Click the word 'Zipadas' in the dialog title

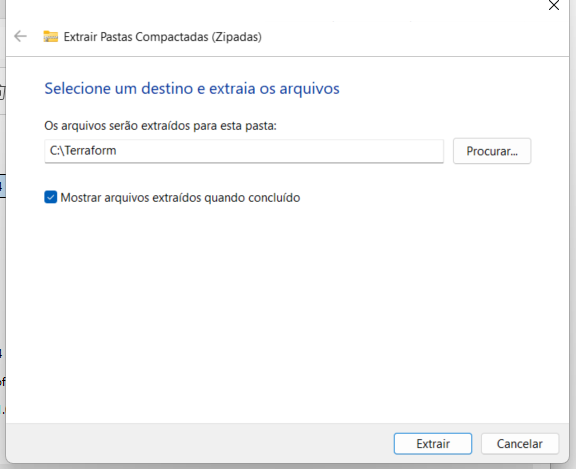[237, 37]
